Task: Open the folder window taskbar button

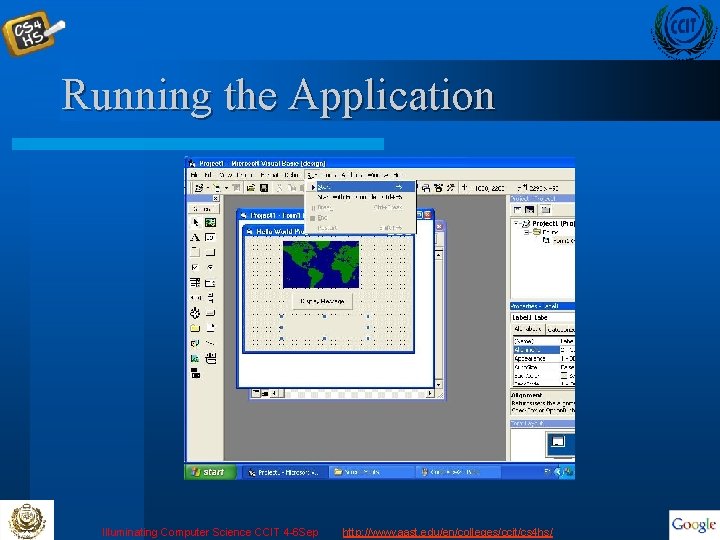Action: (372, 472)
